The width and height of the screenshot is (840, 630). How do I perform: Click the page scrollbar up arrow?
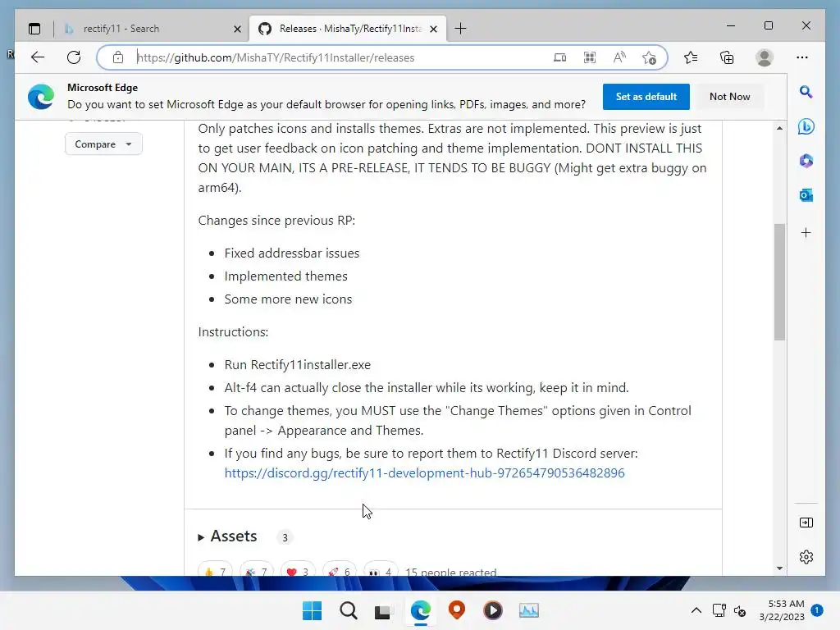[x=779, y=128]
